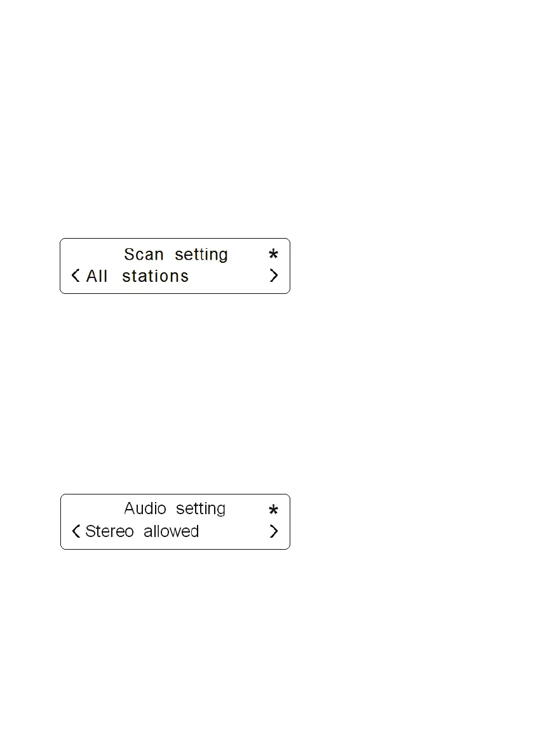Image resolution: width=533 pixels, height=756 pixels.
Task: Click the word Audio in lower display
Action: click(x=145, y=508)
